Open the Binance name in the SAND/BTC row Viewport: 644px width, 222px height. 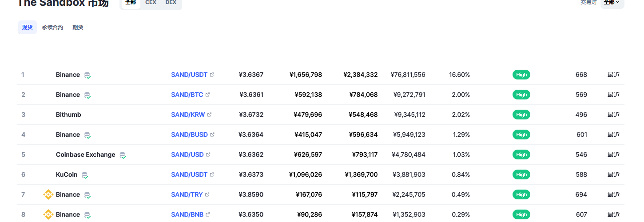(x=68, y=95)
